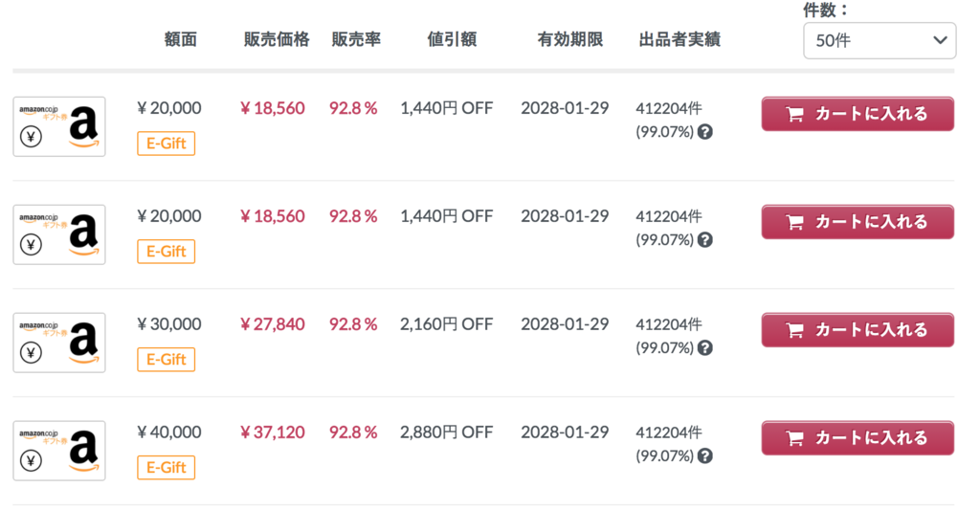The image size is (980, 510).
Task: Click E-Gift tag under ¥40,000
Action: pyautogui.click(x=167, y=468)
